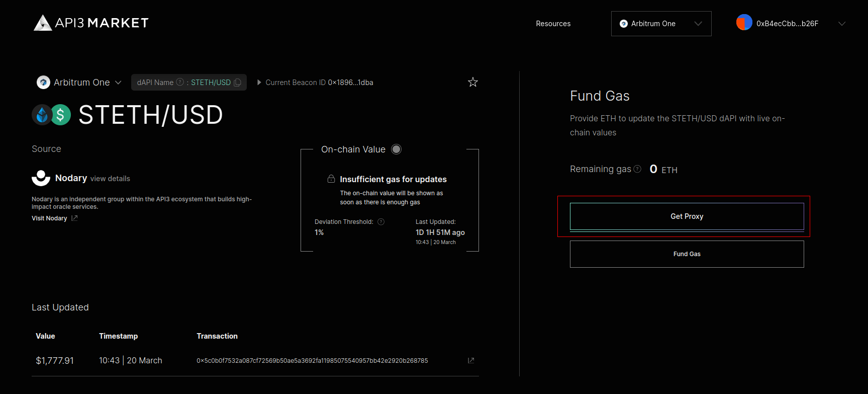Copy the dAPI name STETH/USD
This screenshot has height=394, width=868.
point(238,83)
